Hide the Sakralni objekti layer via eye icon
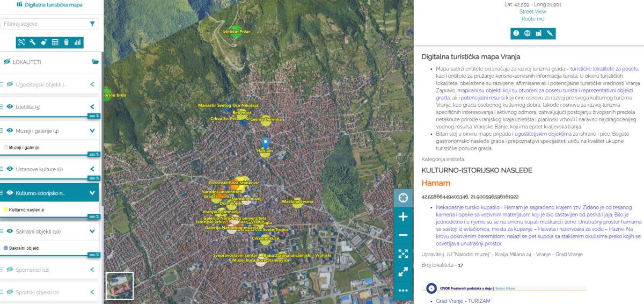 10,231
